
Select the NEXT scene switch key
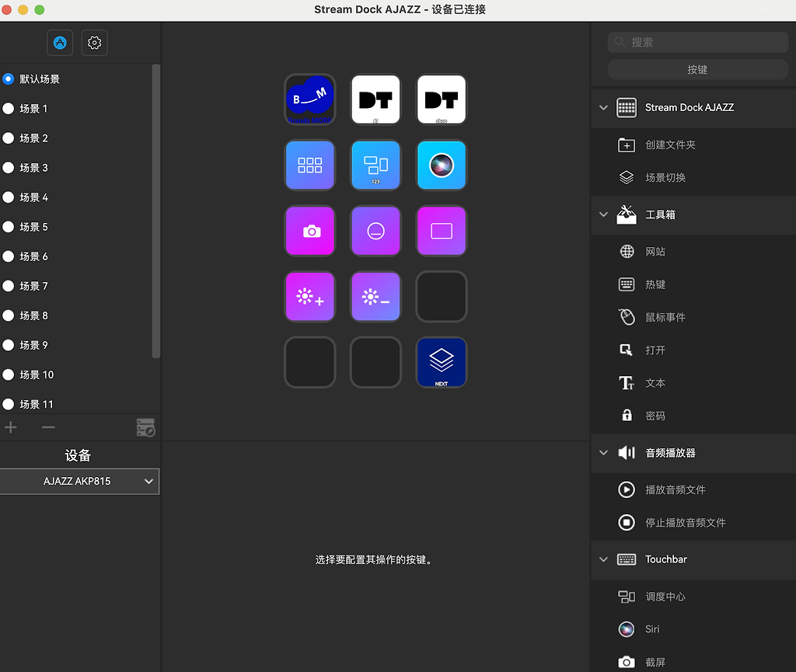coord(442,363)
